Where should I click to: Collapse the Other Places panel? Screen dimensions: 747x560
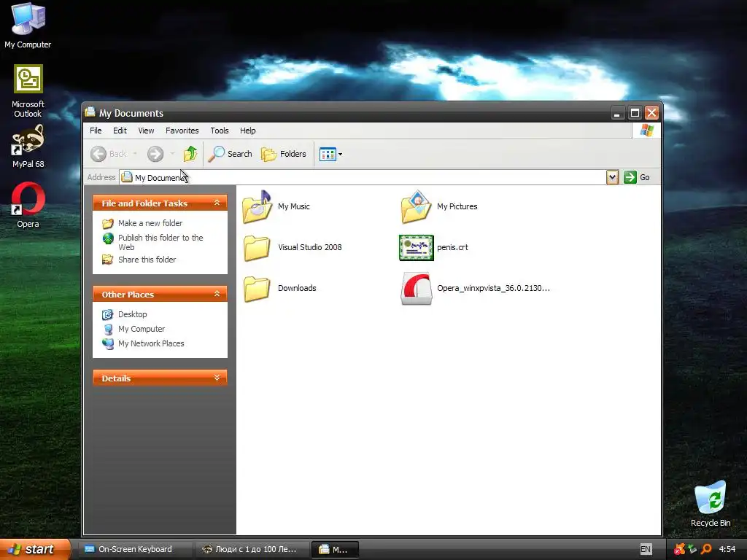tap(217, 294)
